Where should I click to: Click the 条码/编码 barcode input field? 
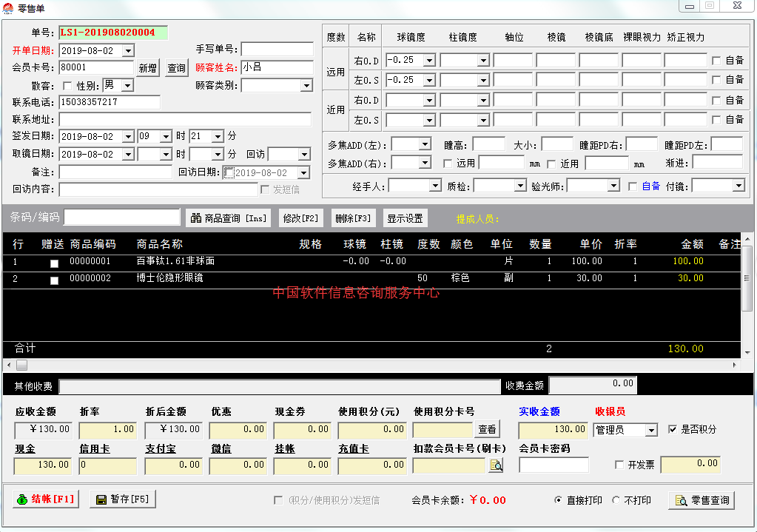[122, 218]
